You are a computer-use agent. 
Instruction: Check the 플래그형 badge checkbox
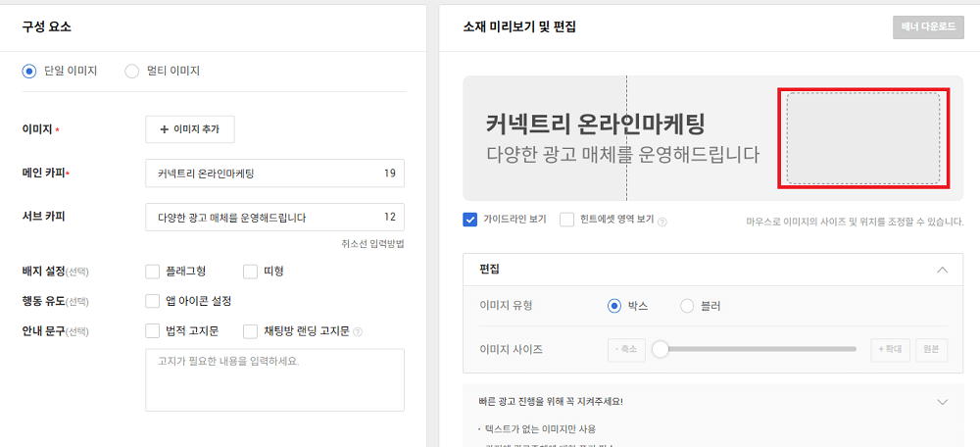pyautogui.click(x=153, y=272)
